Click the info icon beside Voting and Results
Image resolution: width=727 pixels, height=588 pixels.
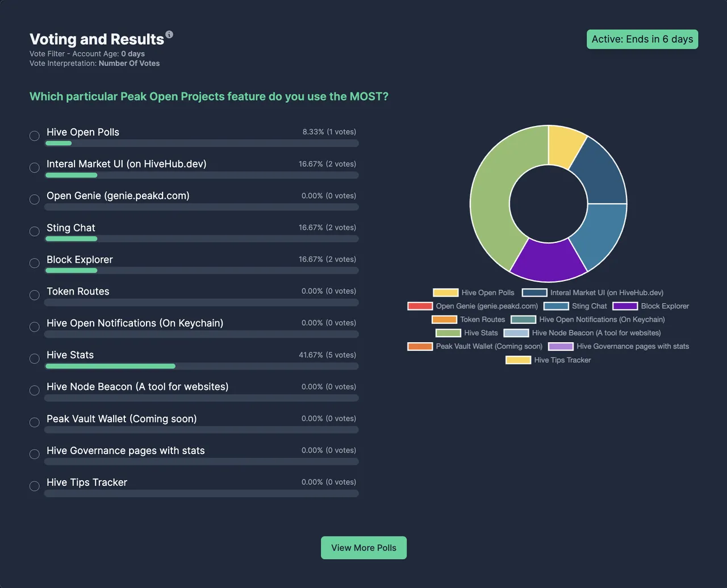(169, 35)
